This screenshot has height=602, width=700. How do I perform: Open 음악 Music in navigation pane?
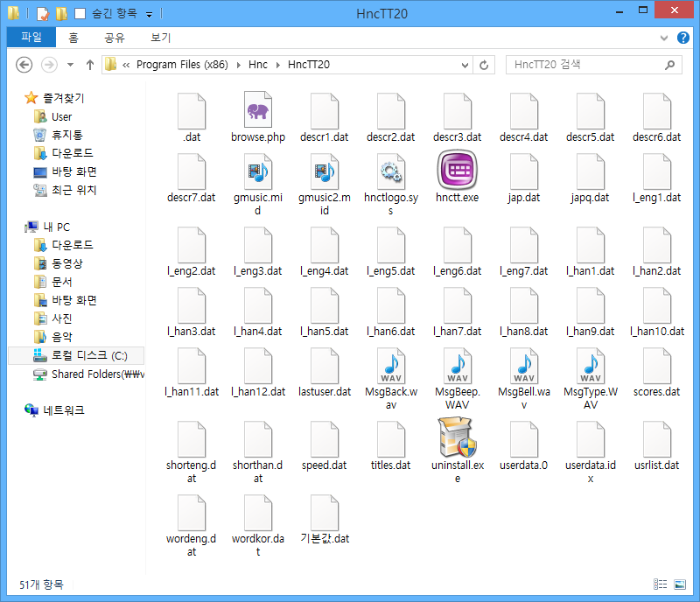[62, 337]
